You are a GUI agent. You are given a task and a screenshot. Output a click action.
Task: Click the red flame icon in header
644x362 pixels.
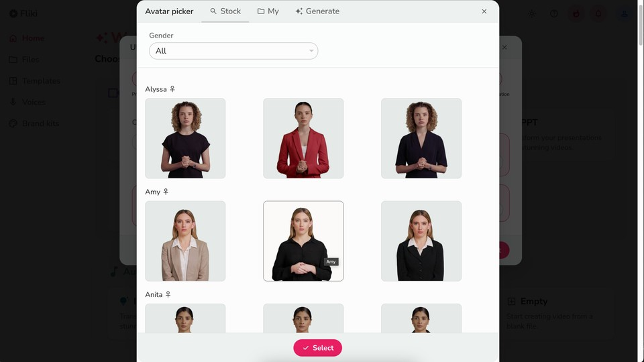click(x=576, y=13)
